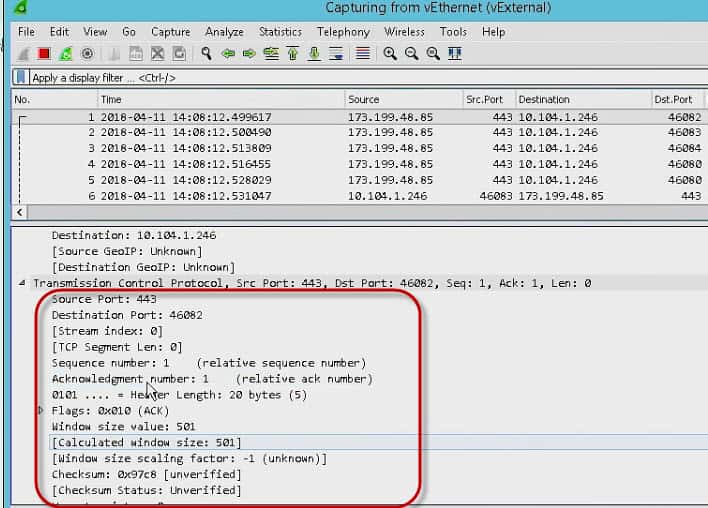Select the Destination Port: 46082 detail line
Viewport: 708px width, 508px height.
tap(127, 315)
